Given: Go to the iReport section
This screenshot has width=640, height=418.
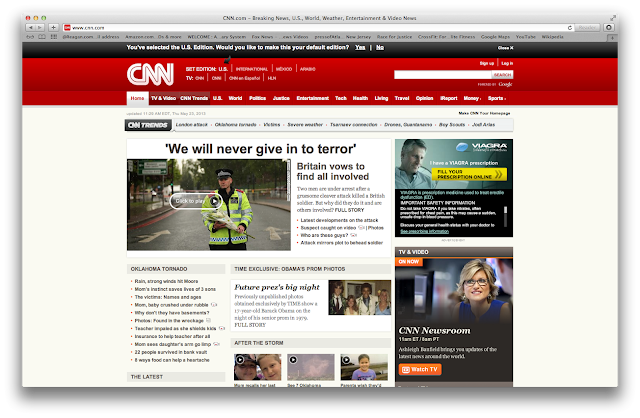Looking at the screenshot, I should pyautogui.click(x=448, y=98).
